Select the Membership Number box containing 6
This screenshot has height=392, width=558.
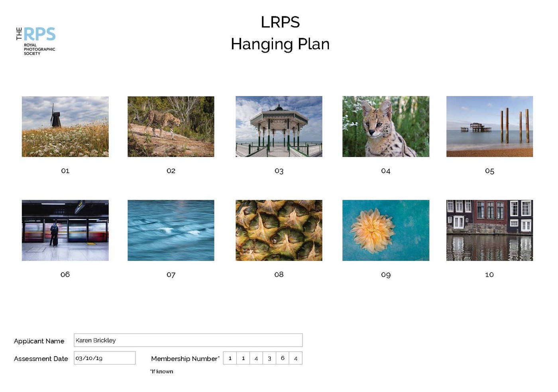[283, 358]
